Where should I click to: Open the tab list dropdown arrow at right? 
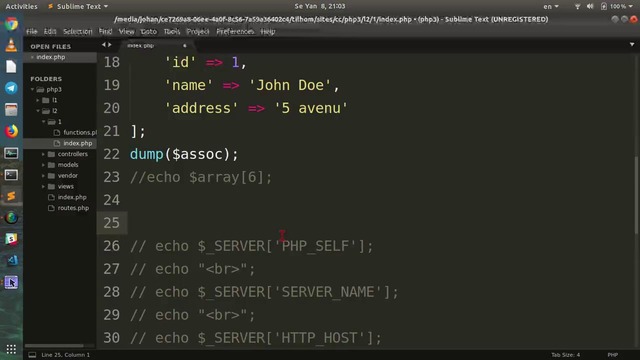click(632, 44)
